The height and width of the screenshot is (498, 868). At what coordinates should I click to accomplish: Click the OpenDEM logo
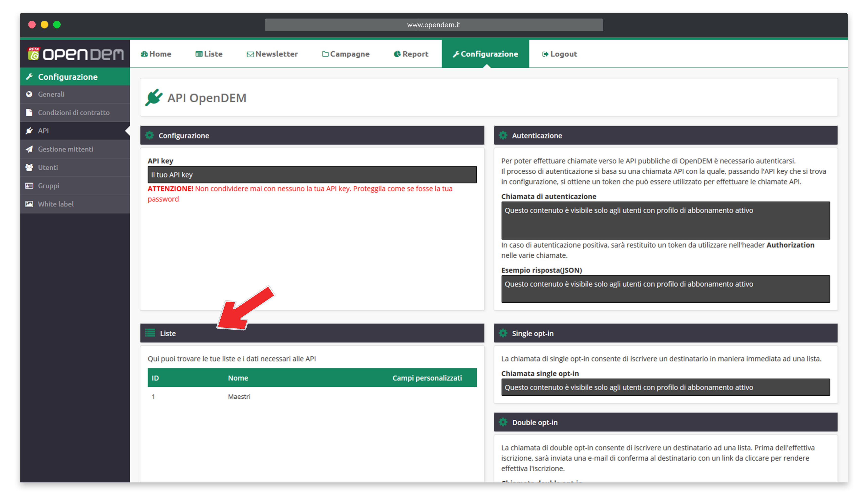75,54
